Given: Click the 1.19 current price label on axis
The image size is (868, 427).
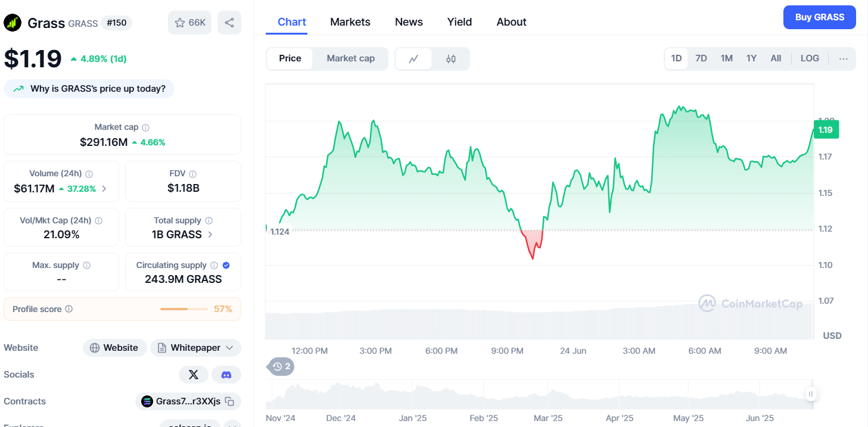Looking at the screenshot, I should point(826,129).
